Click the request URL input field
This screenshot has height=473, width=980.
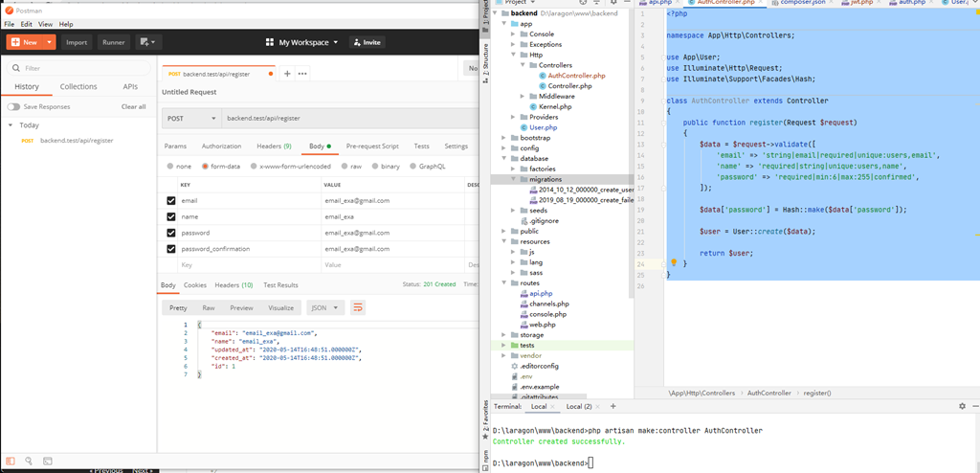[x=349, y=119]
